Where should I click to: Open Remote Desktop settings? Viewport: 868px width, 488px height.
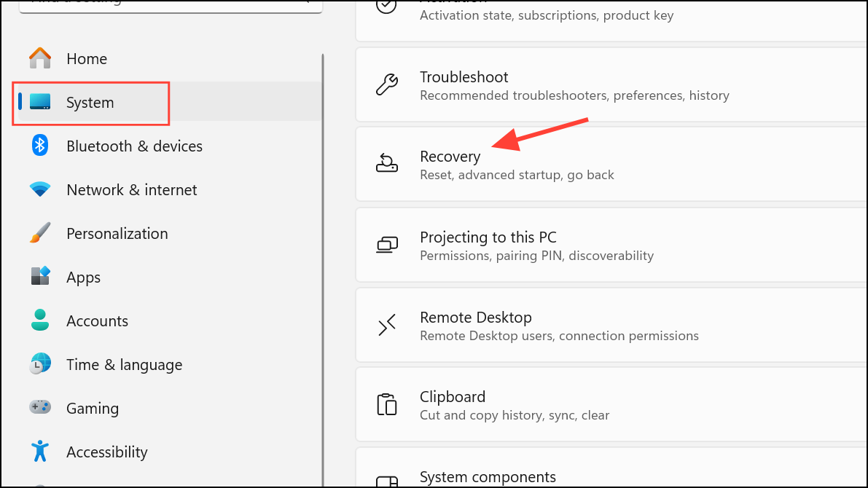coord(612,325)
